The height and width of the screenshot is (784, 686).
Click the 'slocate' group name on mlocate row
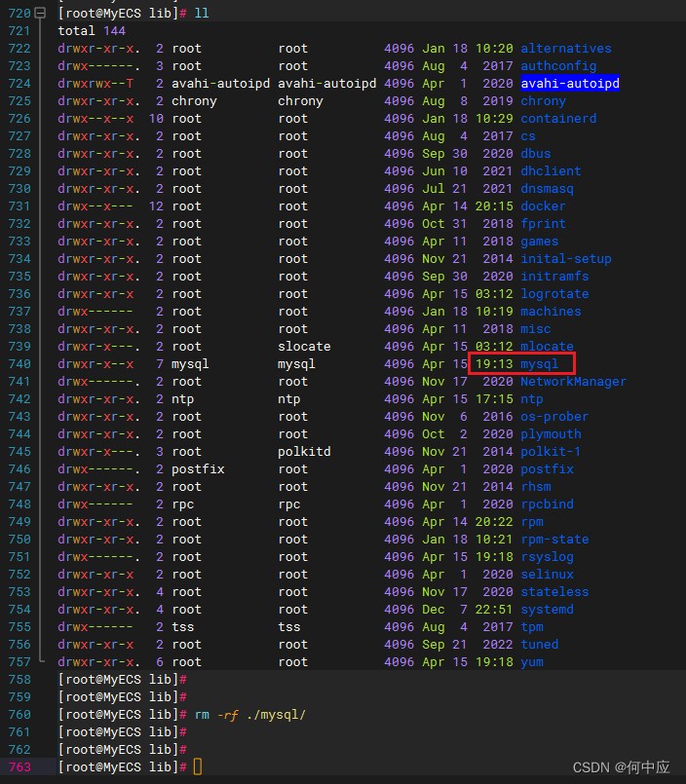[304, 346]
